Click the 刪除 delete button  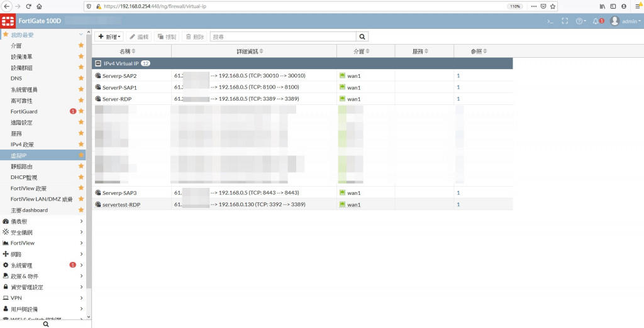coord(195,36)
